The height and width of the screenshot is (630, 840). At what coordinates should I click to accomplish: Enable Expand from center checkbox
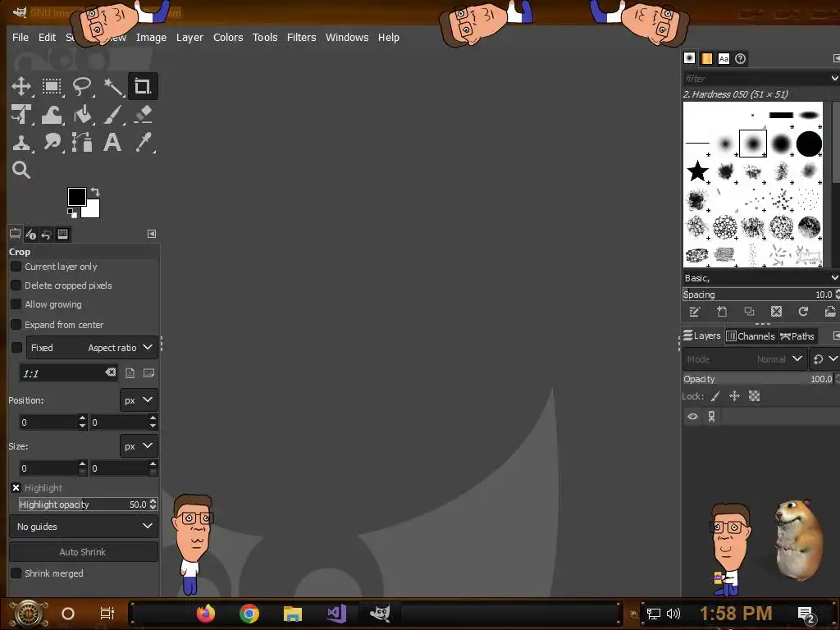click(16, 325)
